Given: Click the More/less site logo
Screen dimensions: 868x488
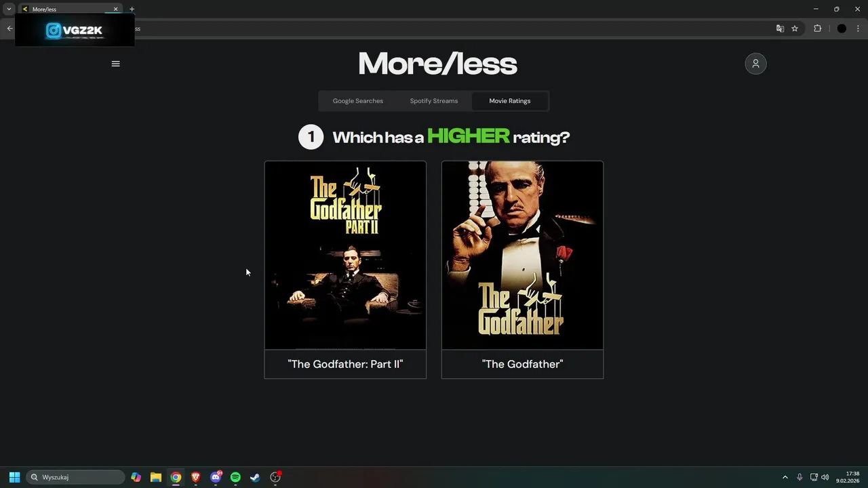Looking at the screenshot, I should click(437, 64).
